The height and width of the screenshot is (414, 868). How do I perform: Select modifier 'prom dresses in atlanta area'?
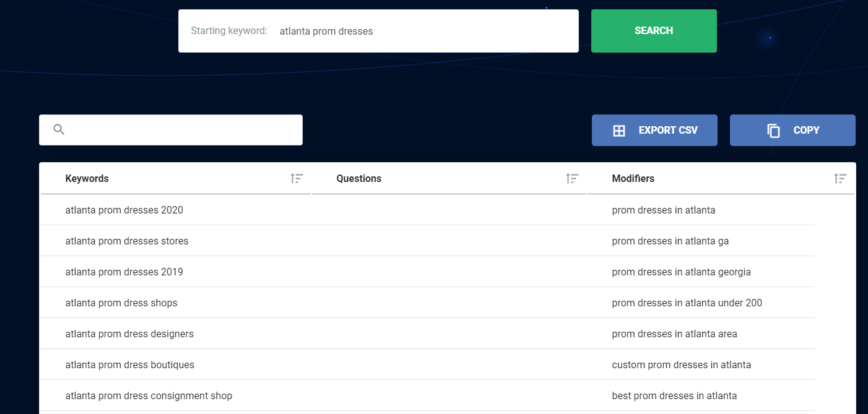pos(675,334)
